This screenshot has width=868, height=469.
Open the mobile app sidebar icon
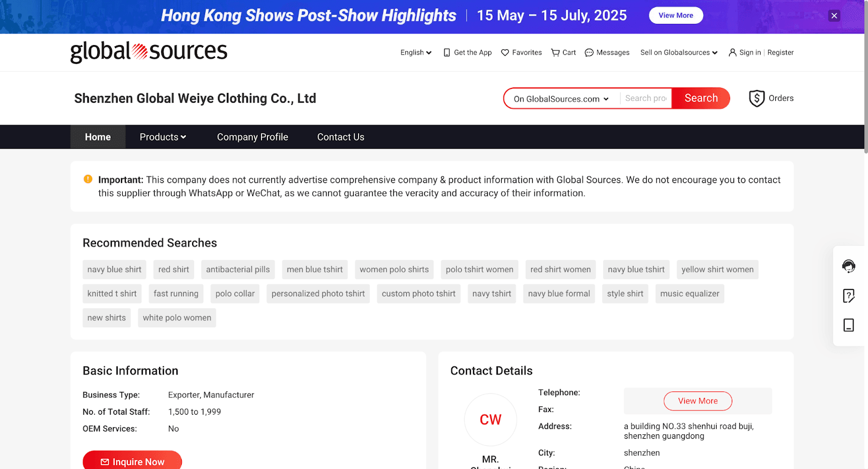[848, 325]
